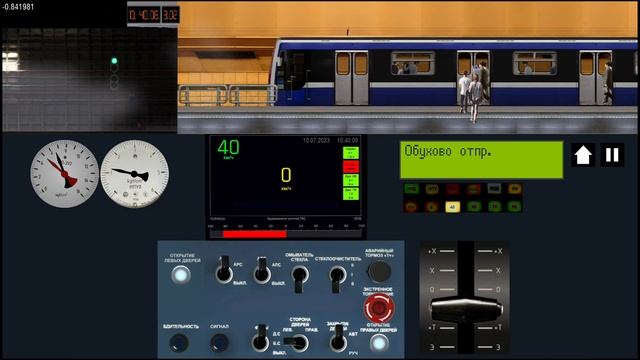
Task: Click the Обухово отпр. LCD display
Action: click(482, 160)
